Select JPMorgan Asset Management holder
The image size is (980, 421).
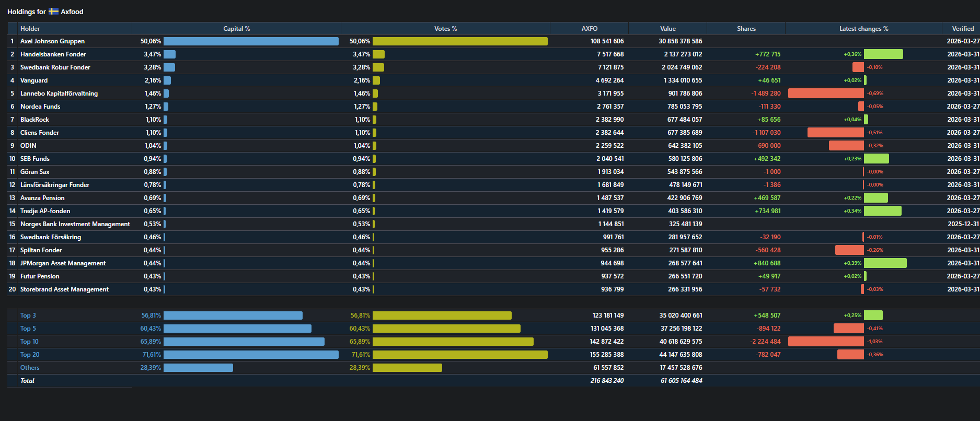point(63,263)
